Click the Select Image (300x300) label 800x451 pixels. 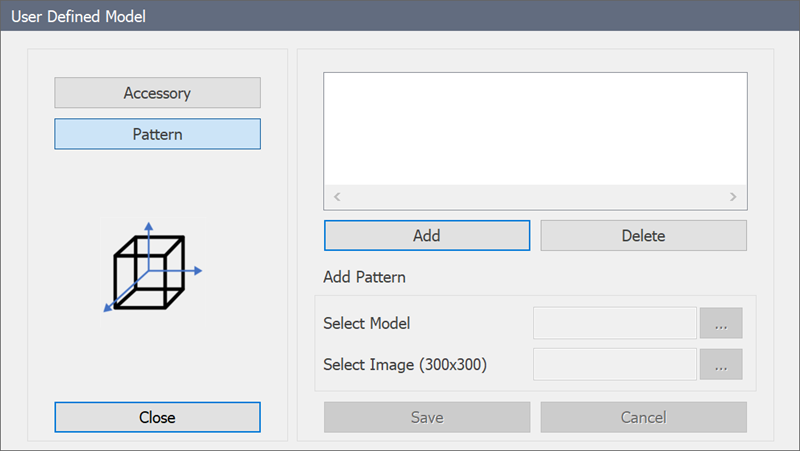tap(405, 365)
